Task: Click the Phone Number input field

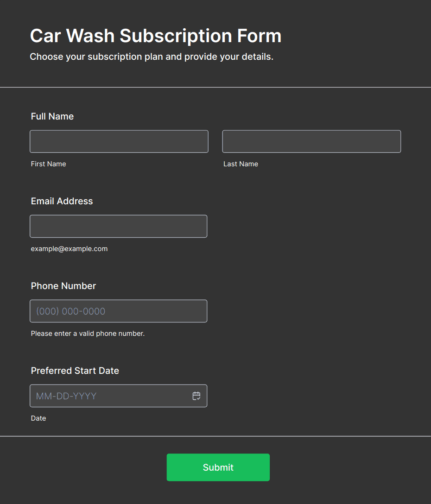Action: [118, 311]
